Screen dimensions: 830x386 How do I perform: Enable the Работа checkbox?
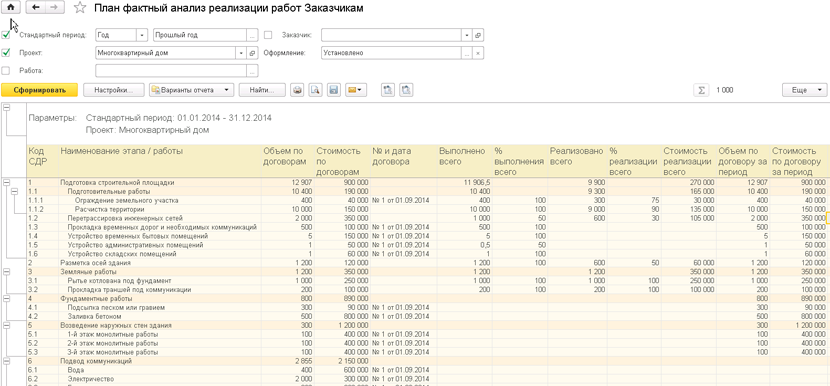[6, 70]
